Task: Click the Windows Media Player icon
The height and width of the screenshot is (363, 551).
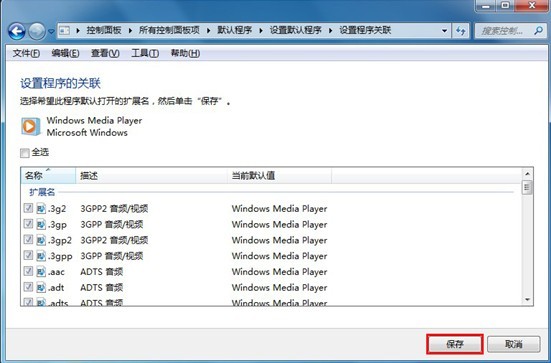Action: coord(30,127)
